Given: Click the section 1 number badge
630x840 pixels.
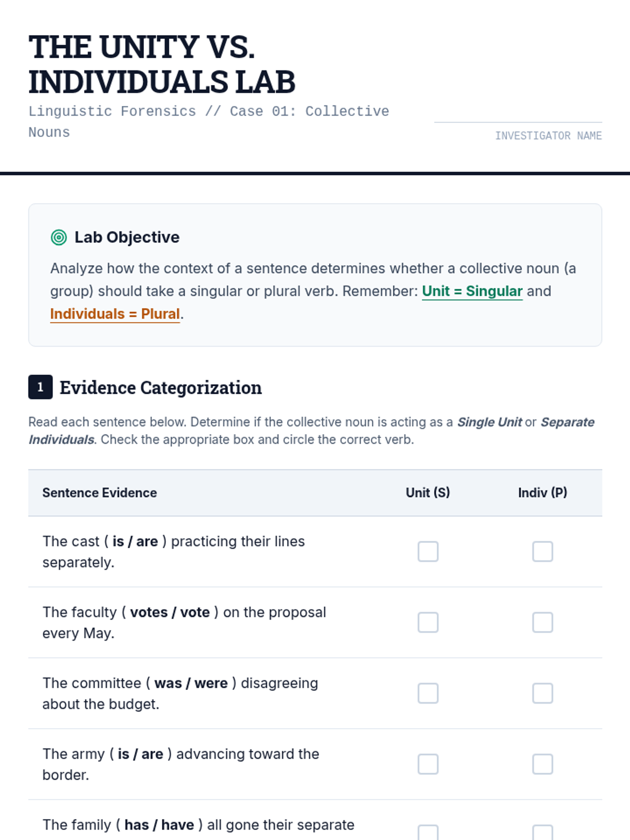Looking at the screenshot, I should pyautogui.click(x=40, y=387).
